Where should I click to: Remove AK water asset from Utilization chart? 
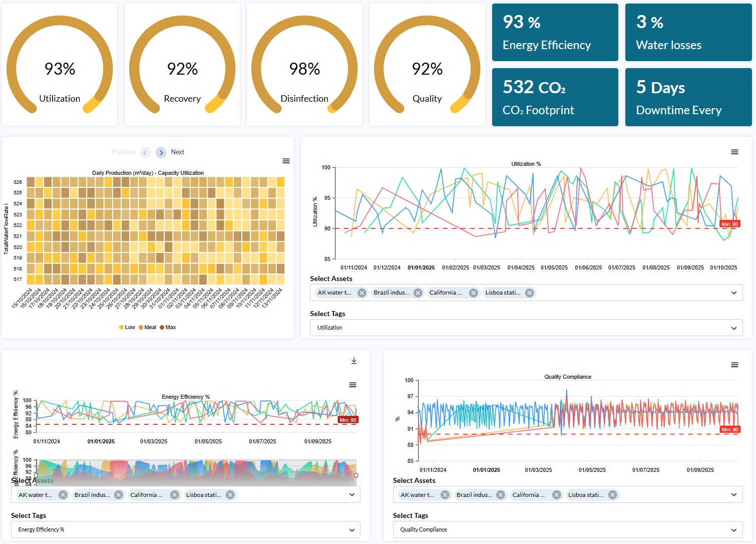(x=361, y=293)
